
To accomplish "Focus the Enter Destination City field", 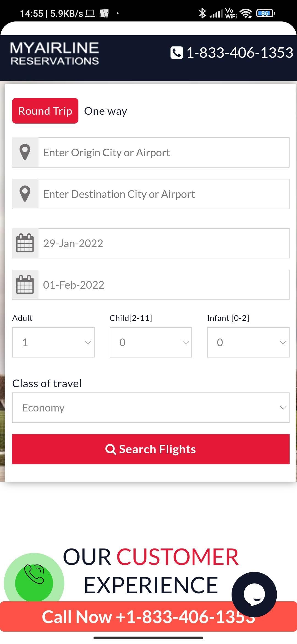I will [x=164, y=194].
